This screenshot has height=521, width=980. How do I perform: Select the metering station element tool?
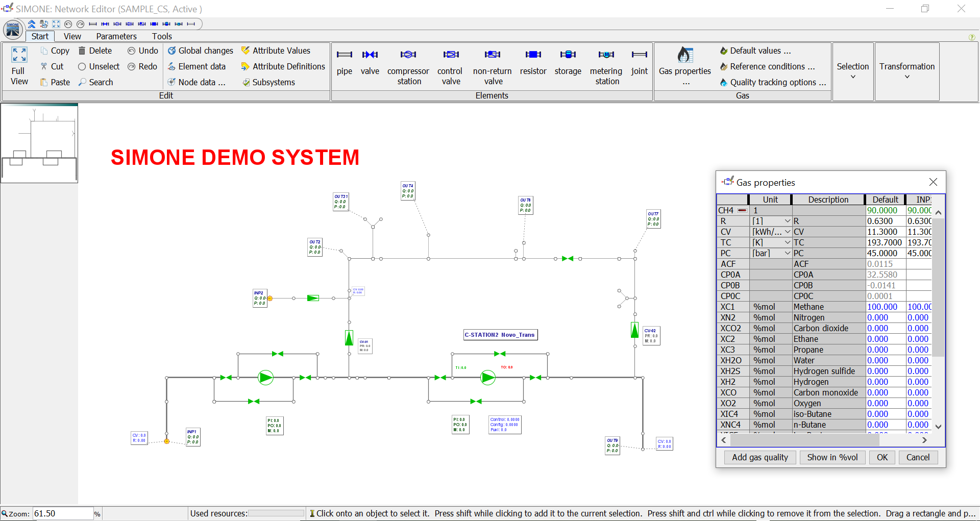click(606, 68)
